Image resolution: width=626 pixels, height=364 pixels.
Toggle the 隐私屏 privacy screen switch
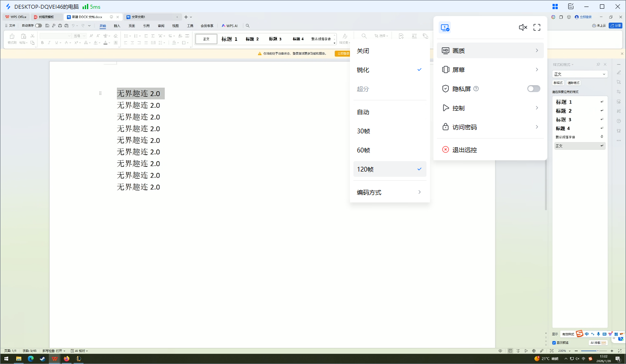click(x=533, y=89)
